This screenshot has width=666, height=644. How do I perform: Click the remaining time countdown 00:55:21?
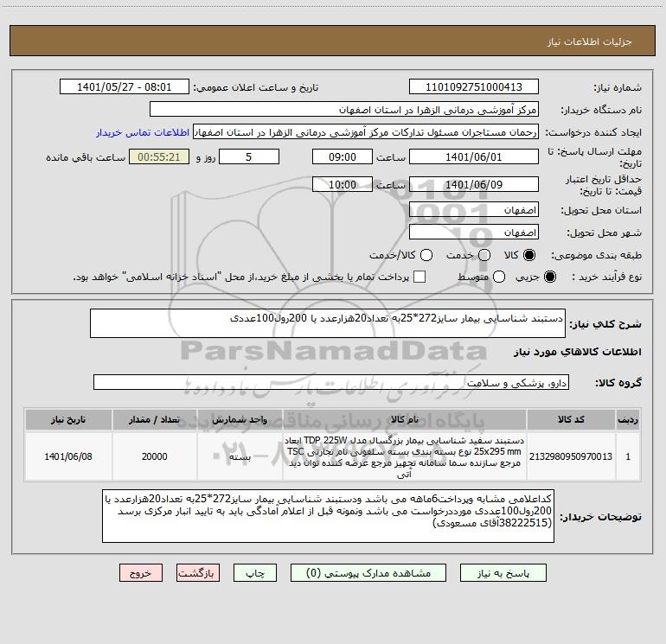coord(159,156)
